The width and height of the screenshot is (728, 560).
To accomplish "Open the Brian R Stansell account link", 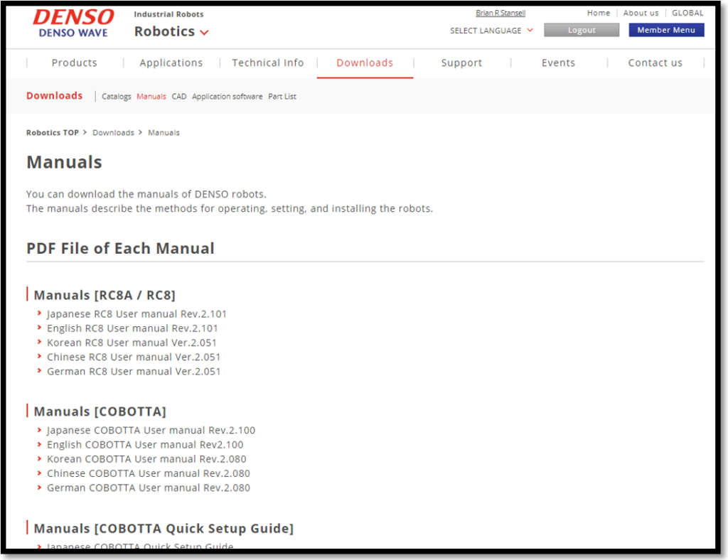I will pos(500,13).
